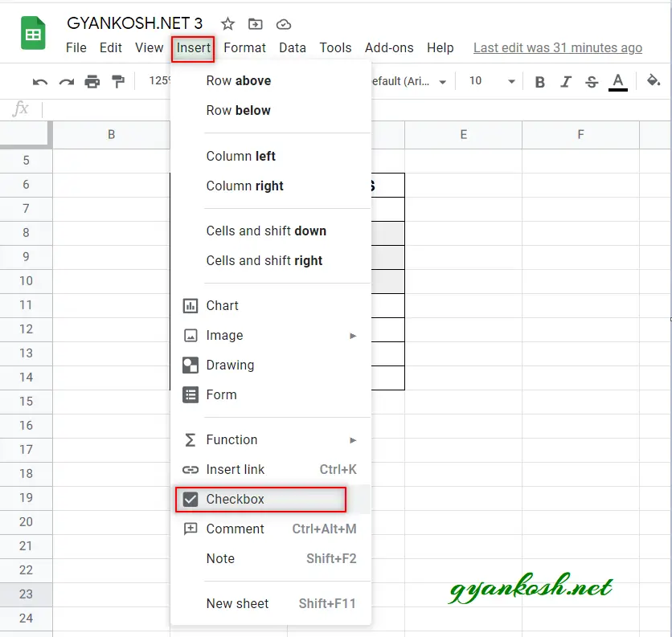The image size is (672, 637).
Task: Select Form in Insert menu
Action: 270,394
